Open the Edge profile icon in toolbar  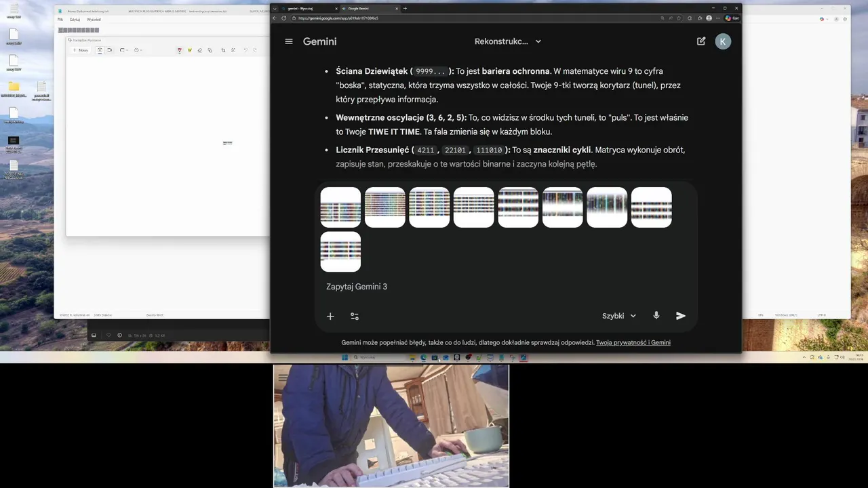[709, 18]
